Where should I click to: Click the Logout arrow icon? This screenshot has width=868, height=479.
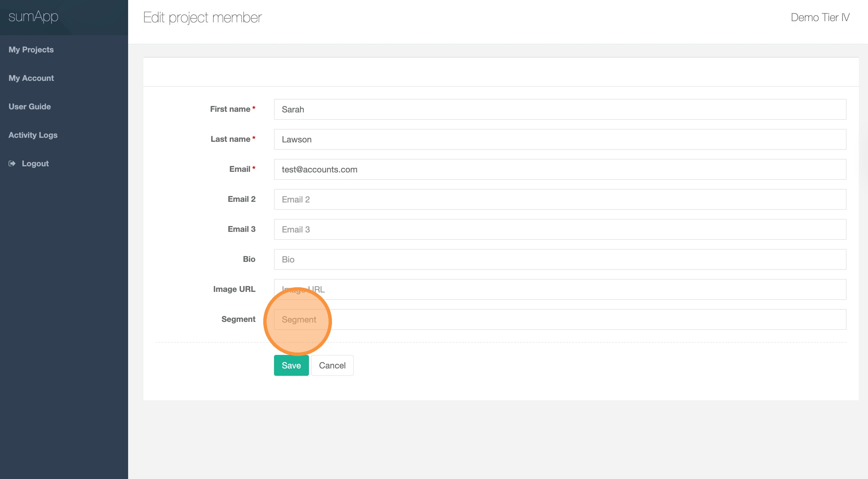click(x=12, y=164)
